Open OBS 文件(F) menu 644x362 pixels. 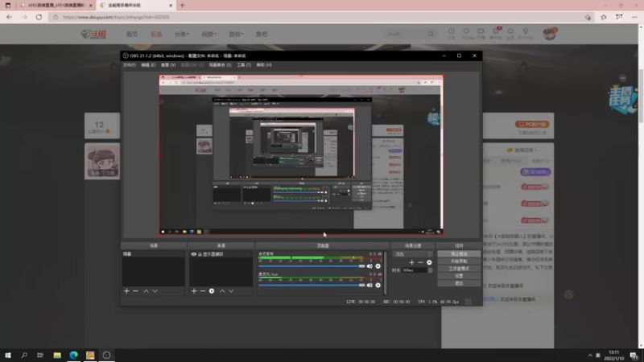click(x=130, y=65)
